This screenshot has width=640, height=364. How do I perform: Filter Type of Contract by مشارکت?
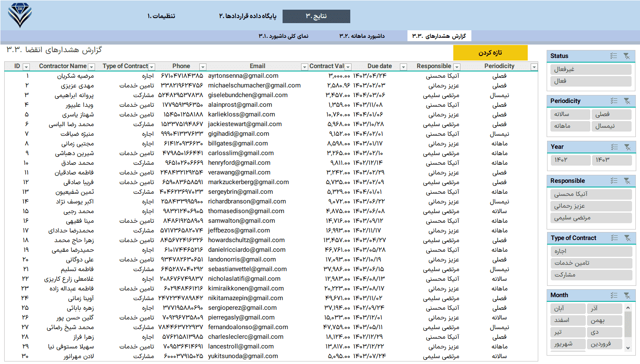(591, 274)
